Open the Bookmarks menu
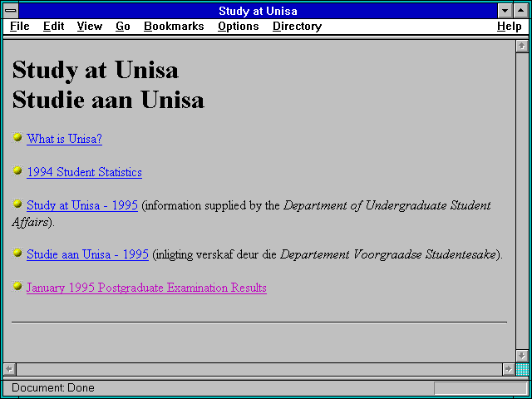This screenshot has height=399, width=532. click(174, 26)
